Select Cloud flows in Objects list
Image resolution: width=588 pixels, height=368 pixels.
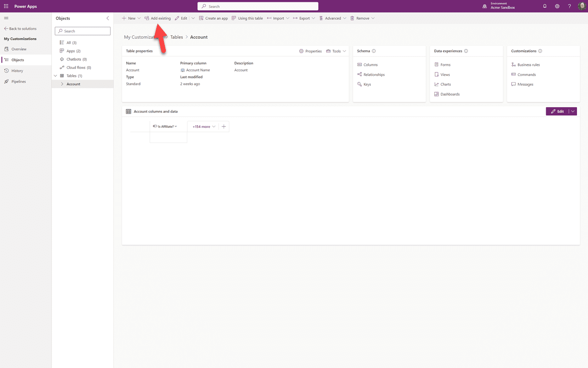coord(79,68)
